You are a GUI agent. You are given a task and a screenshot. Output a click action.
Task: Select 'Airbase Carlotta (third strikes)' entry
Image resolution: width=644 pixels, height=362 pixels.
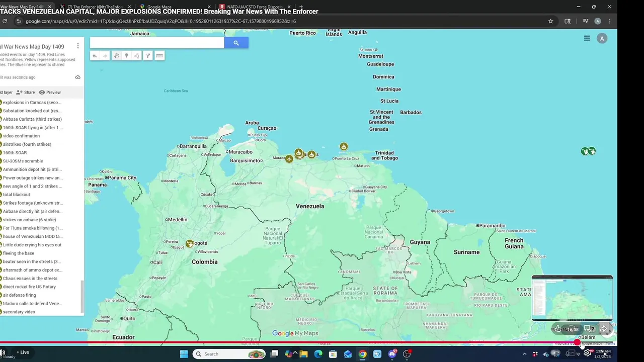point(32,119)
